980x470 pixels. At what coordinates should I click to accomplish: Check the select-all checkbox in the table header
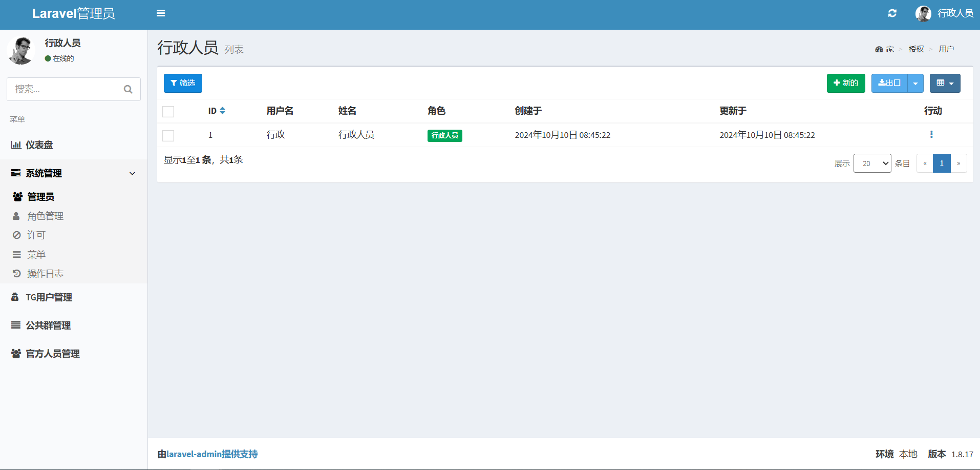coord(168,112)
